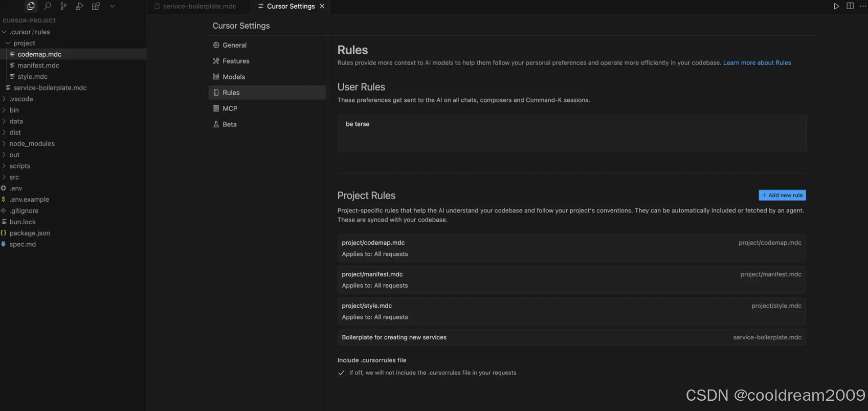Expand the .vscode folder
The height and width of the screenshot is (411, 868).
pos(73,99)
